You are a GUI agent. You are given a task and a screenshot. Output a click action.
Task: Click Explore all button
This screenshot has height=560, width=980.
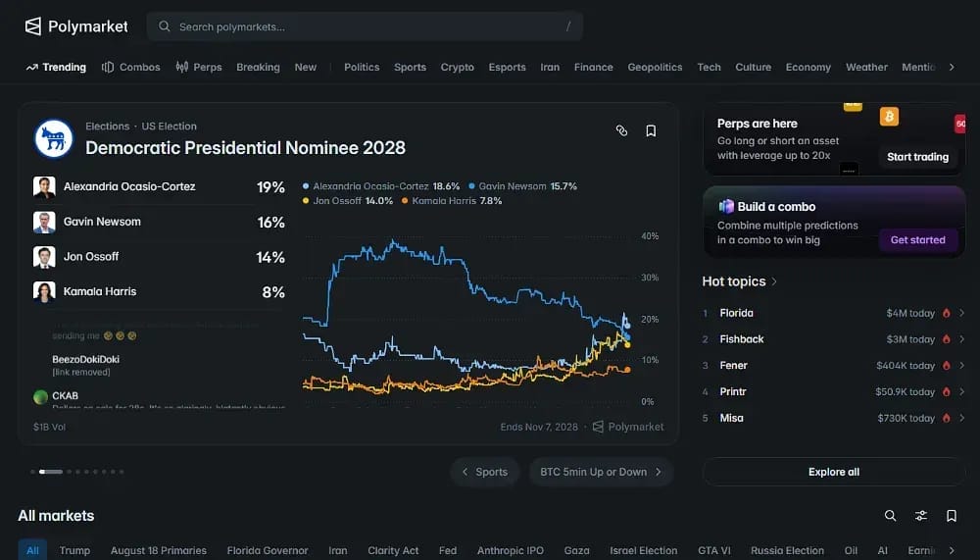(x=834, y=472)
